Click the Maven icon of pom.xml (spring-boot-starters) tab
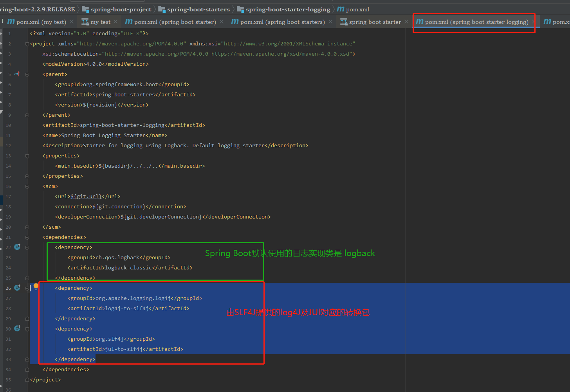Viewport: 570px width, 392px height. tap(235, 22)
